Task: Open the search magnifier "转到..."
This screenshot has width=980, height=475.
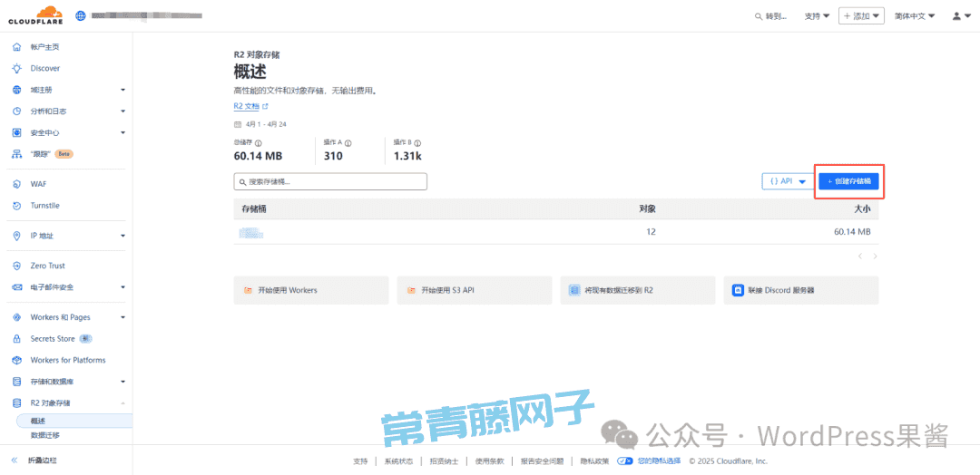Action: 771,16
